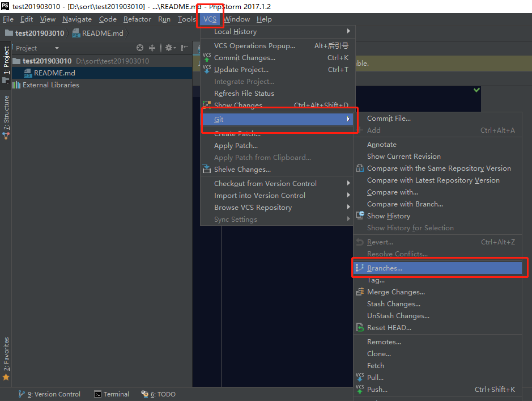This screenshot has height=401, width=532.
Task: Click the Merge Changes icon
Action: [360, 292]
